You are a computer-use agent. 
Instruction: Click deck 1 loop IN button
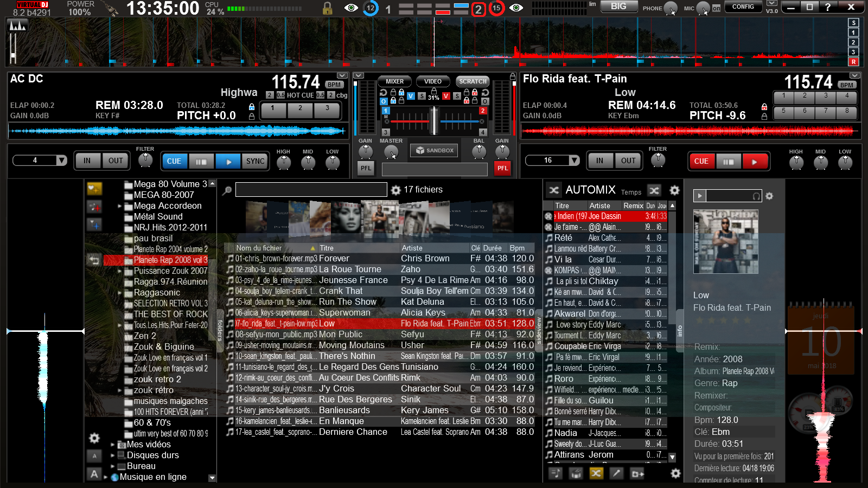[x=87, y=160]
